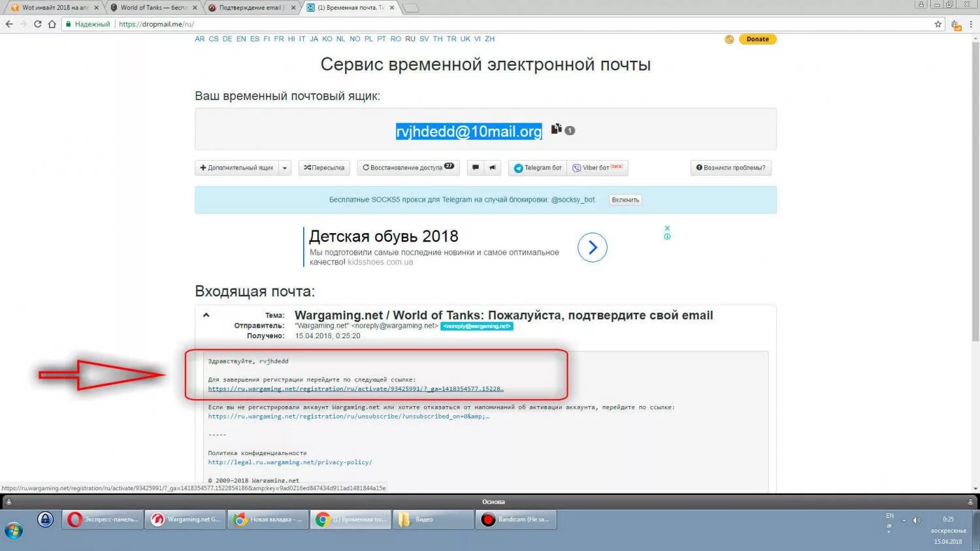Switch to Wot invite 2018 tab
Image resolution: width=980 pixels, height=551 pixels.
pos(55,8)
